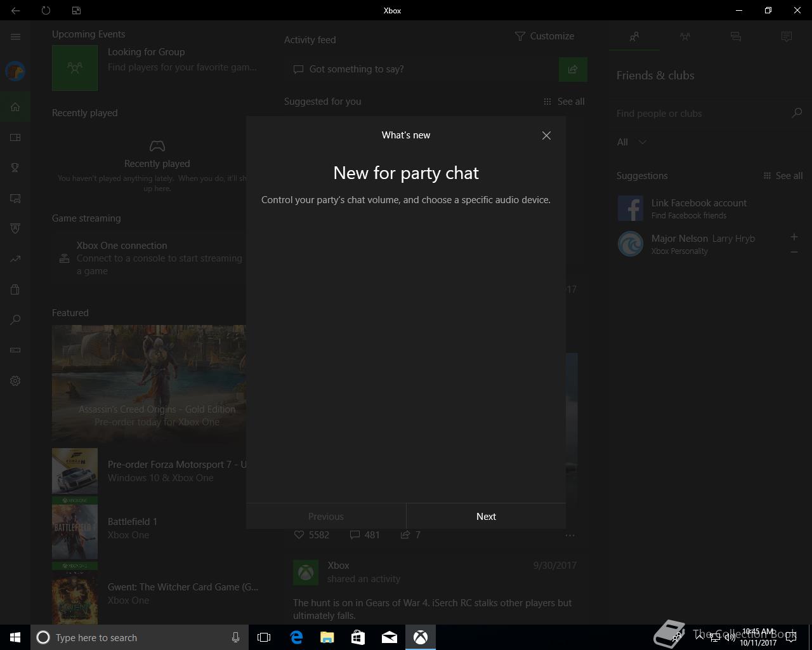Navigate back with the back arrow
This screenshot has width=812, height=650.
pyautogui.click(x=15, y=10)
